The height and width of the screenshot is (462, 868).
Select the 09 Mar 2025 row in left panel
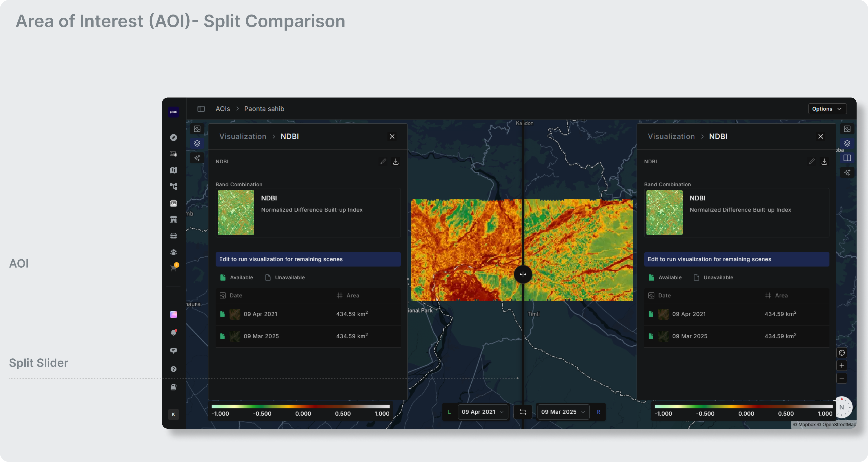click(x=308, y=336)
